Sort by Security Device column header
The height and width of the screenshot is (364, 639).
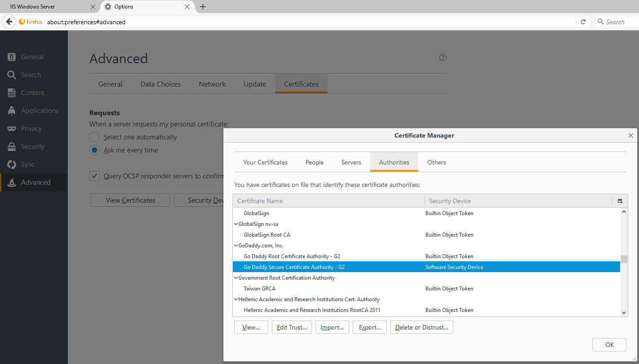518,201
